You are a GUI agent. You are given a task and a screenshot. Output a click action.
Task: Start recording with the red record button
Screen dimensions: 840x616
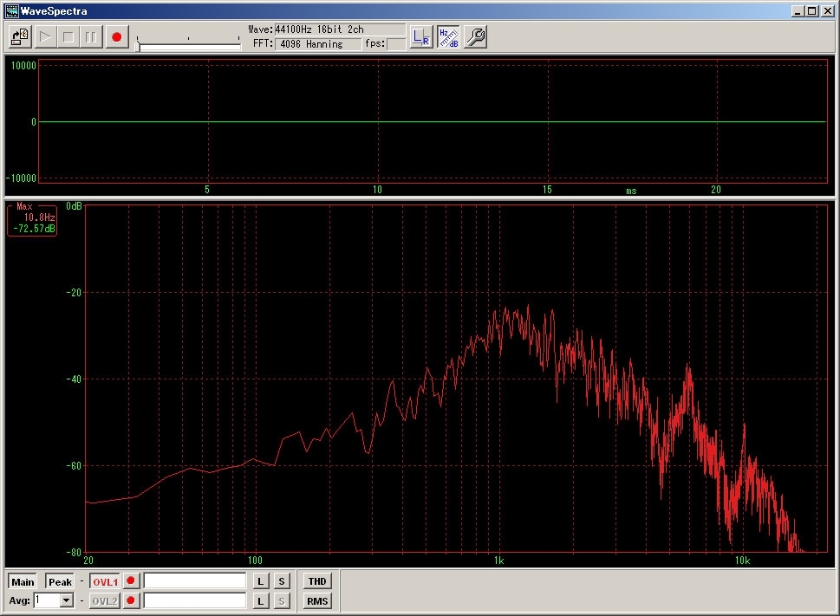point(116,37)
